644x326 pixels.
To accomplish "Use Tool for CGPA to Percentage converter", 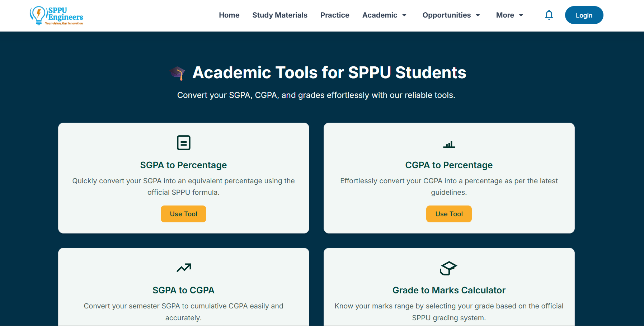I will point(449,214).
